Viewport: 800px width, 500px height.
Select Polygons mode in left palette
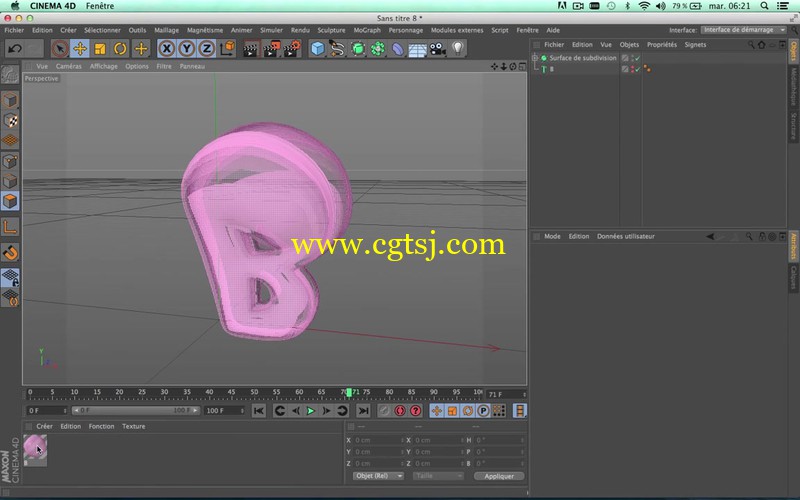point(10,201)
